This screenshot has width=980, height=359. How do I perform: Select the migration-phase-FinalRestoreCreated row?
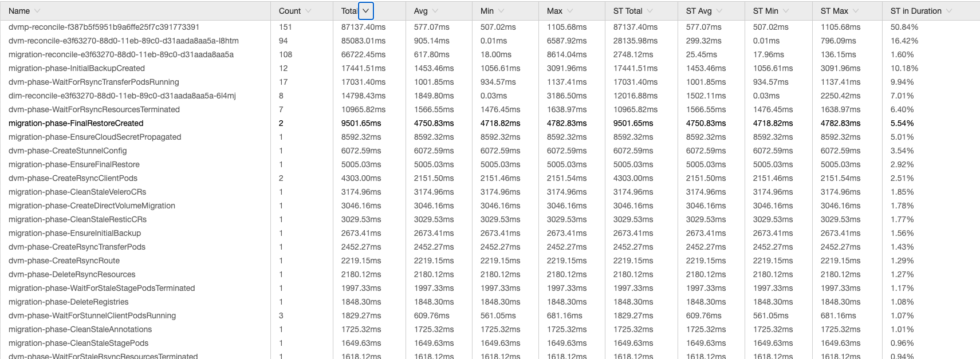coord(76,123)
